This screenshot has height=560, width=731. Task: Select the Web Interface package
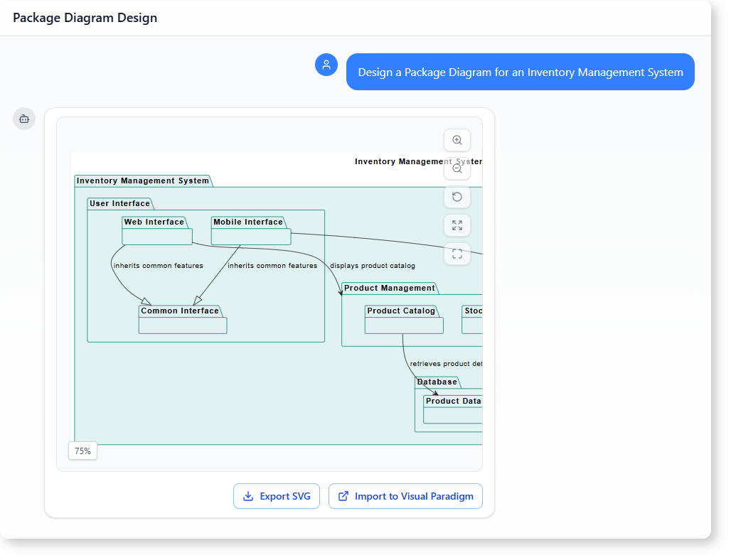pos(156,237)
